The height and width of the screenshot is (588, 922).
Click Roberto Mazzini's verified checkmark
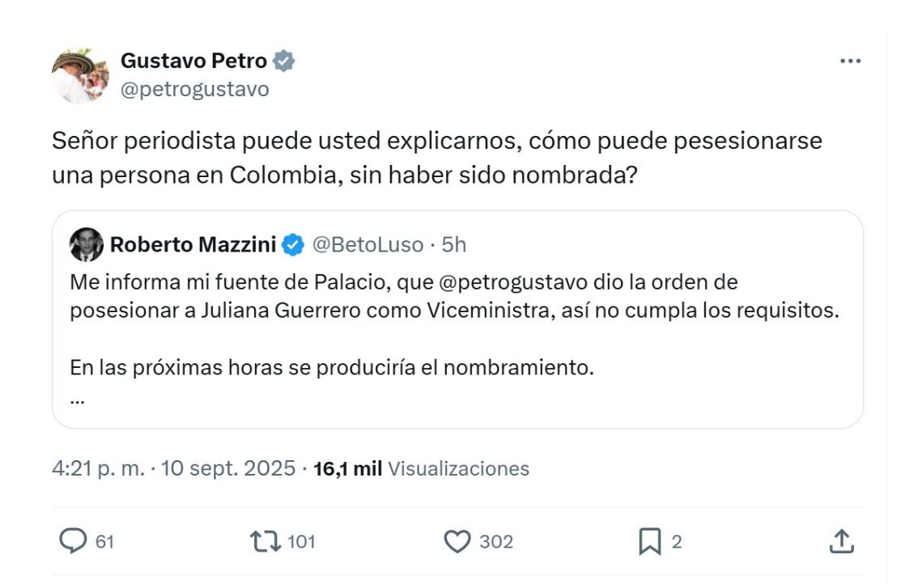(292, 245)
